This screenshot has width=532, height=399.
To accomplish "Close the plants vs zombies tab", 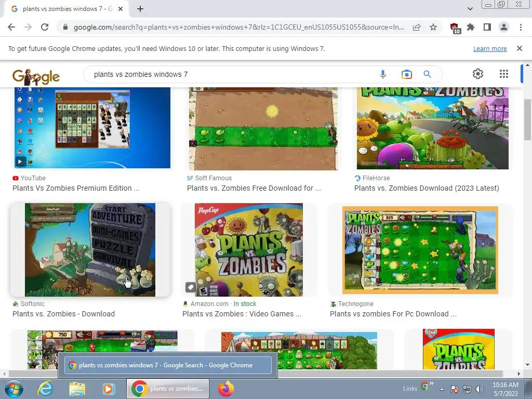I will (x=121, y=9).
